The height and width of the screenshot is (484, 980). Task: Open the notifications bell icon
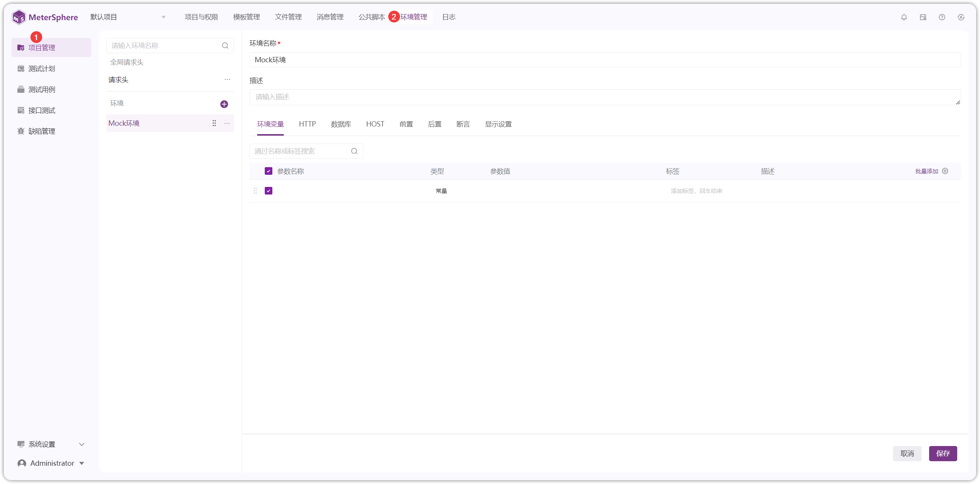pyautogui.click(x=904, y=17)
